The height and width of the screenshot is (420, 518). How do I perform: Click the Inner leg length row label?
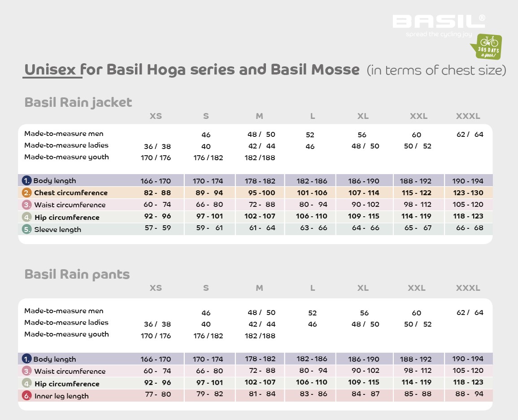tap(61, 396)
